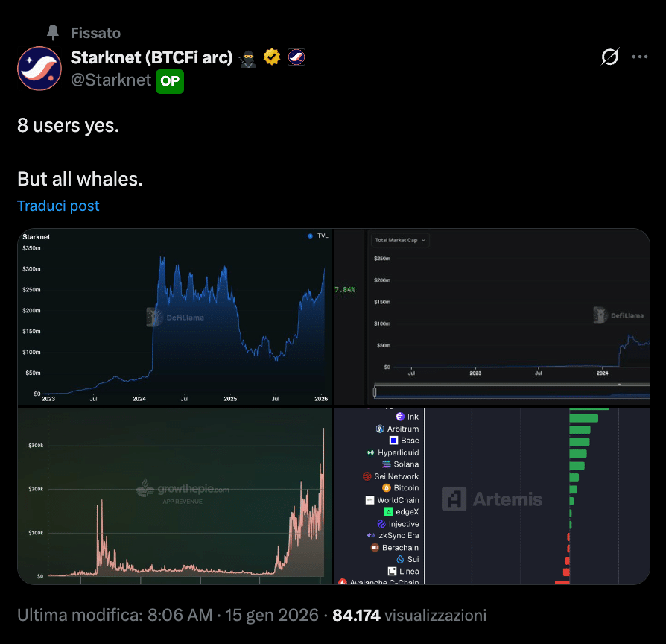Click the market cap chart range slider handle

tap(375, 392)
